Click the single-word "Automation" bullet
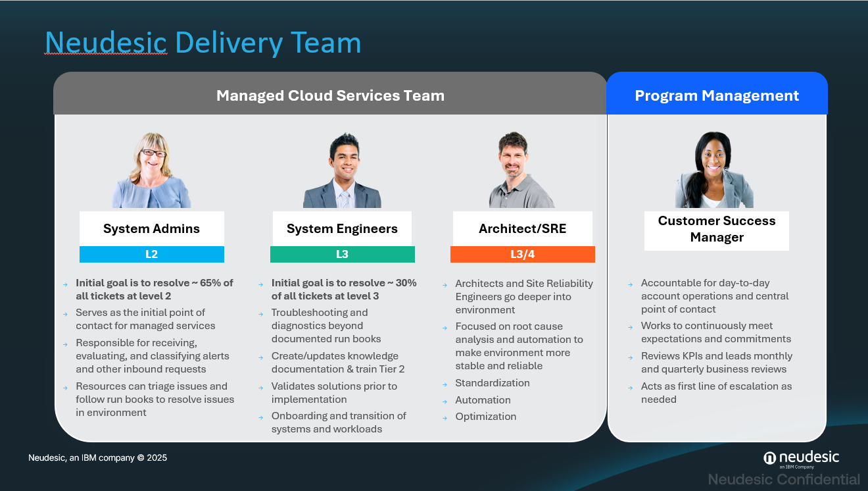The width and height of the screenshot is (868, 491). click(483, 400)
